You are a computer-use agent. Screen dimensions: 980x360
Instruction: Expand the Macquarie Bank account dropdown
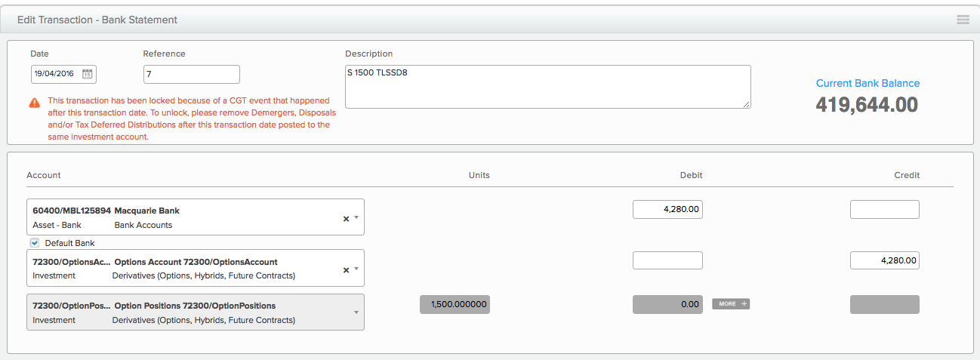[356, 217]
